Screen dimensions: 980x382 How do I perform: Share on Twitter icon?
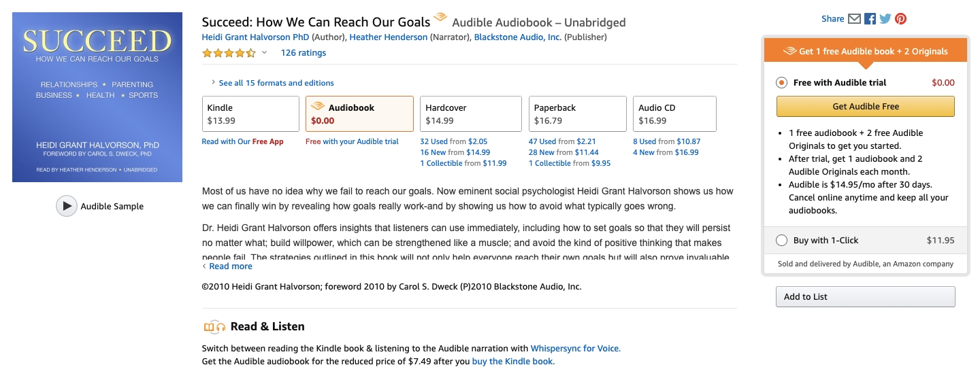885,19
